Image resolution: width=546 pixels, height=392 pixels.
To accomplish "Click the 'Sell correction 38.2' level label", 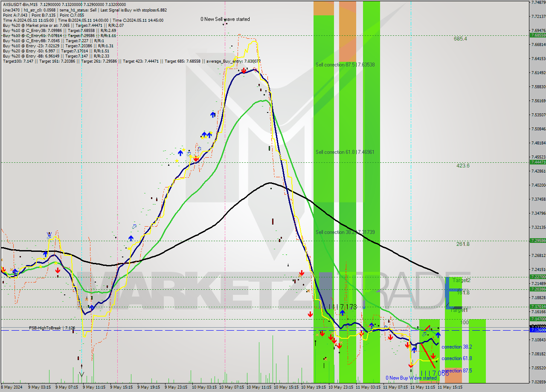I will tap(345, 232).
